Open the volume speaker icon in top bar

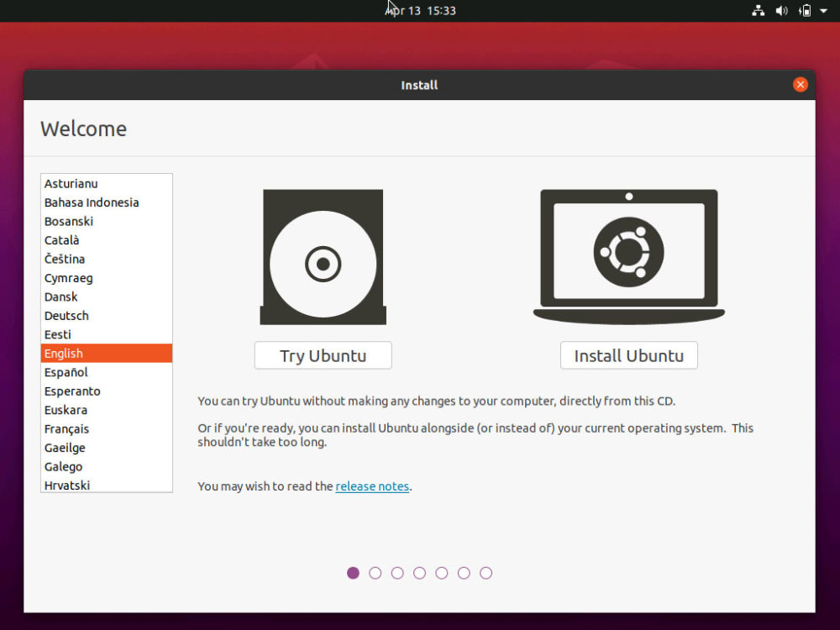(x=781, y=11)
